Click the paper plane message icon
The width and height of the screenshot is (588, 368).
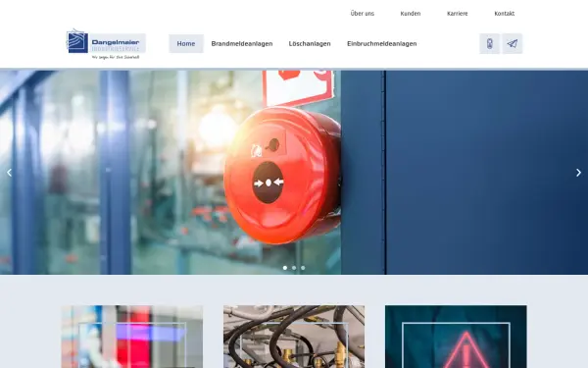513,44
